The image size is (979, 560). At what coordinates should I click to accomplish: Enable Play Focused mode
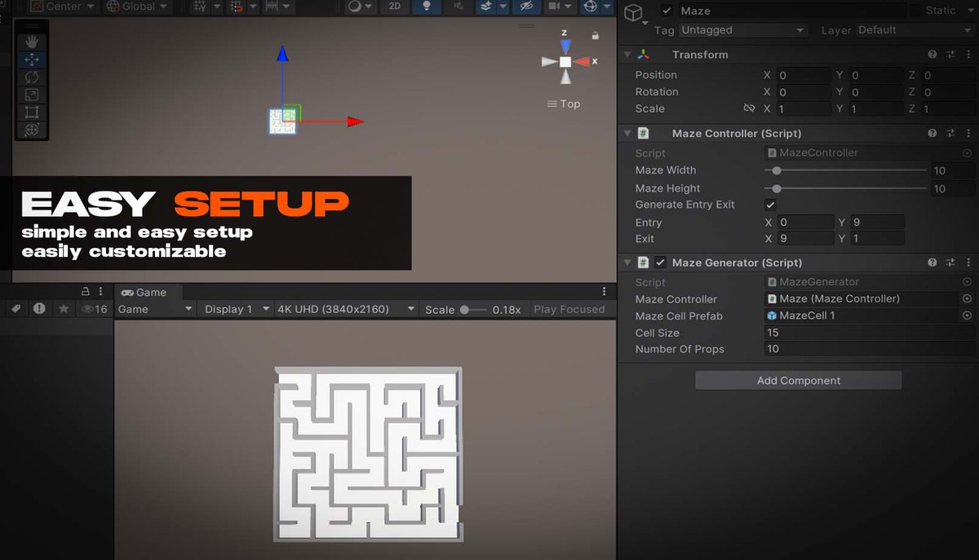569,308
